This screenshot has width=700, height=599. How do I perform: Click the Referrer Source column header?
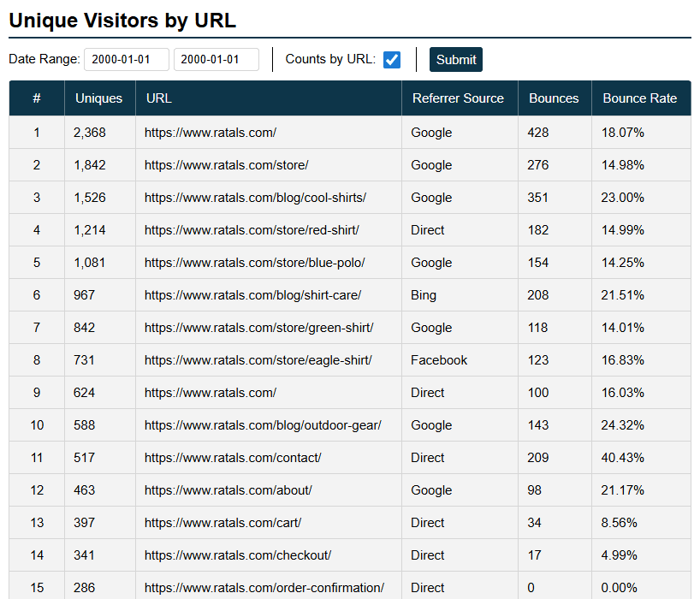(x=458, y=98)
